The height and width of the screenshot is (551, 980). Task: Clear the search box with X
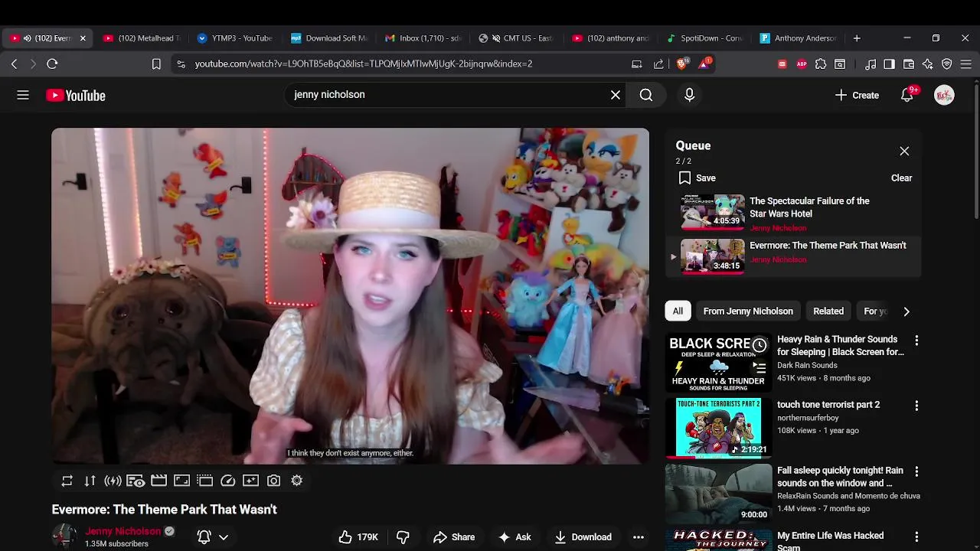coord(616,95)
